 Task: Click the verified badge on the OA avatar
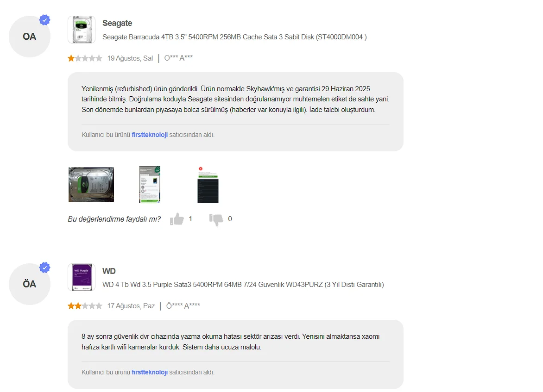[x=44, y=20]
